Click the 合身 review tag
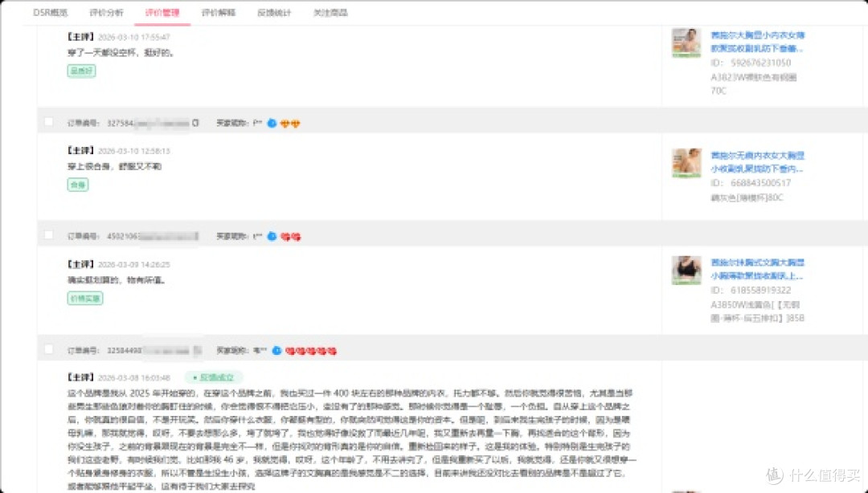868x493 pixels. [77, 185]
